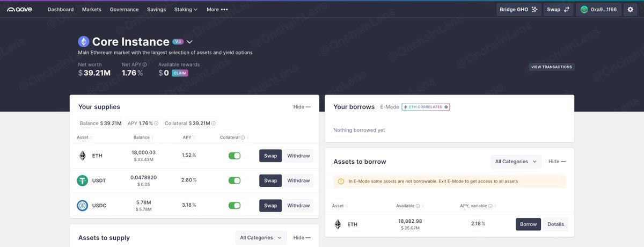Screen dimensions: 644x247
Task: Click the E-Mode ETH CORRELATED settings badge
Action: (426, 107)
